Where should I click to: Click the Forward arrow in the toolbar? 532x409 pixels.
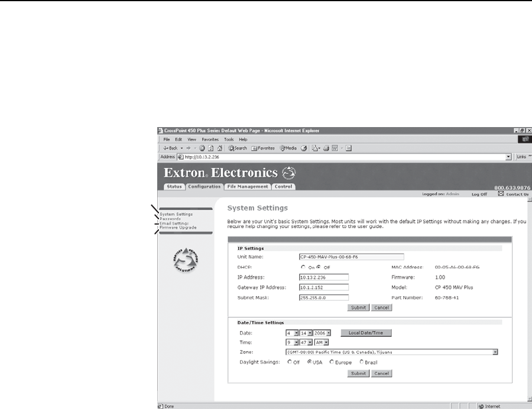coord(189,148)
